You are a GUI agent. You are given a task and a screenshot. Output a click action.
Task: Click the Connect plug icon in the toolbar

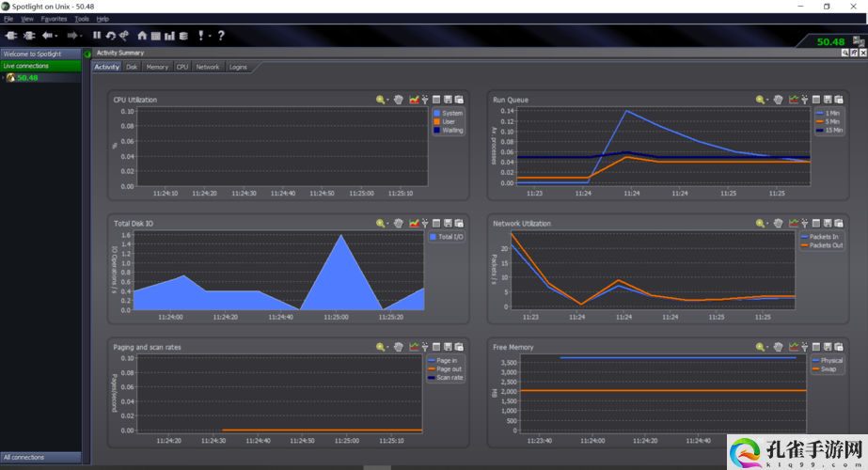[x=11, y=36]
